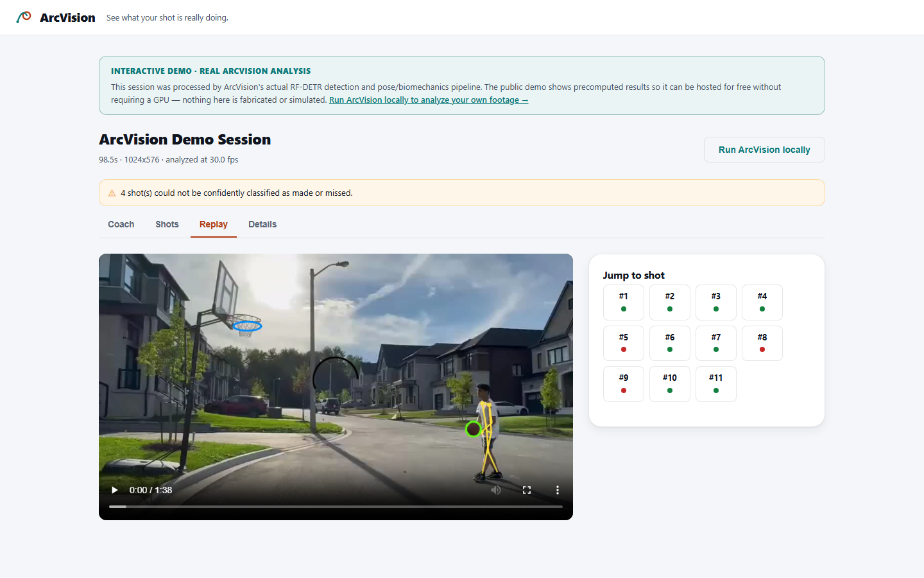Click the ArcVision logo icon

[x=24, y=17]
